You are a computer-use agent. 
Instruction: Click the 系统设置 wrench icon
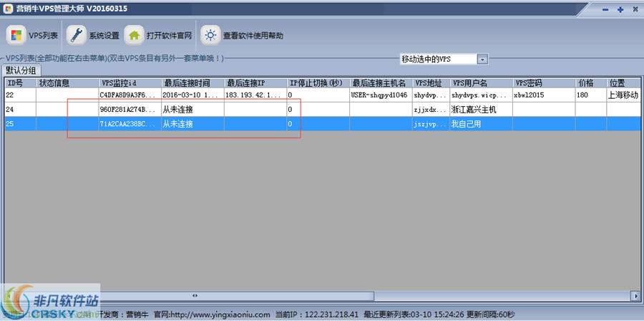tap(77, 35)
